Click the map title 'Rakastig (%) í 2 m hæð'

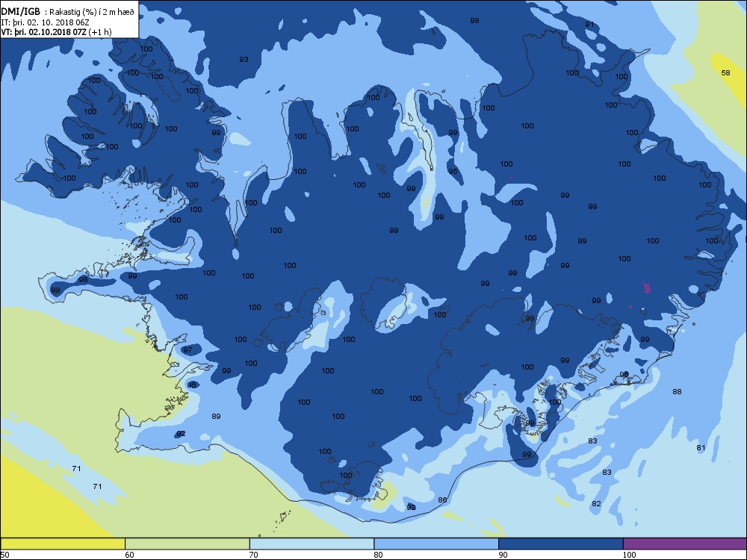click(x=92, y=13)
